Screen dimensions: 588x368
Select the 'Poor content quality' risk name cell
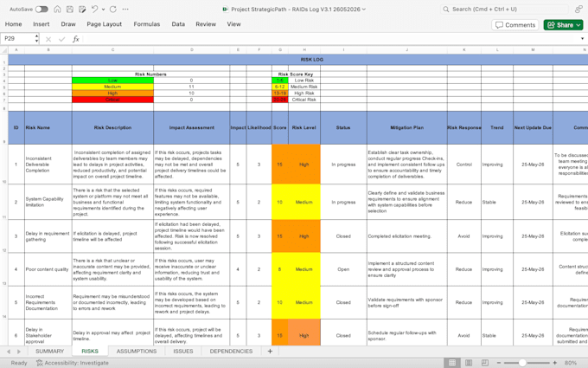[x=48, y=269]
